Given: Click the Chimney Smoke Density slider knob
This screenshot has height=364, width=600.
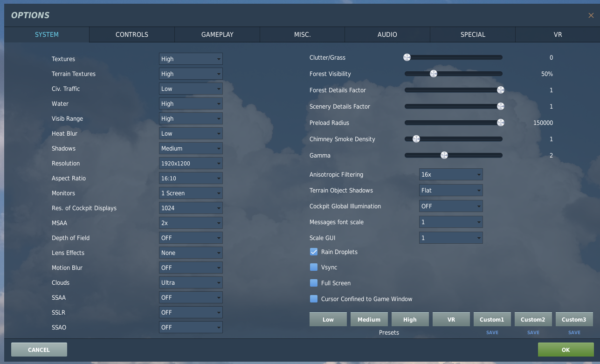Looking at the screenshot, I should click(416, 139).
